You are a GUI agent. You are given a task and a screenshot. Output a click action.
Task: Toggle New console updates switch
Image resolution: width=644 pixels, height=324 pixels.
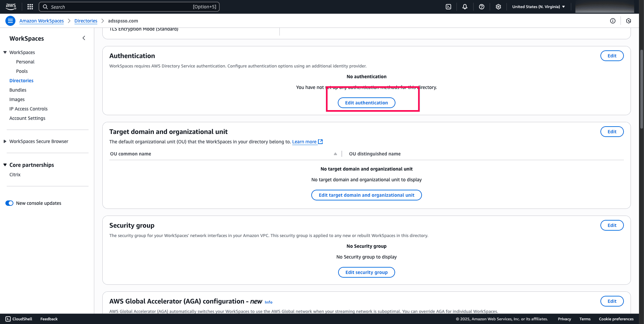[9, 203]
